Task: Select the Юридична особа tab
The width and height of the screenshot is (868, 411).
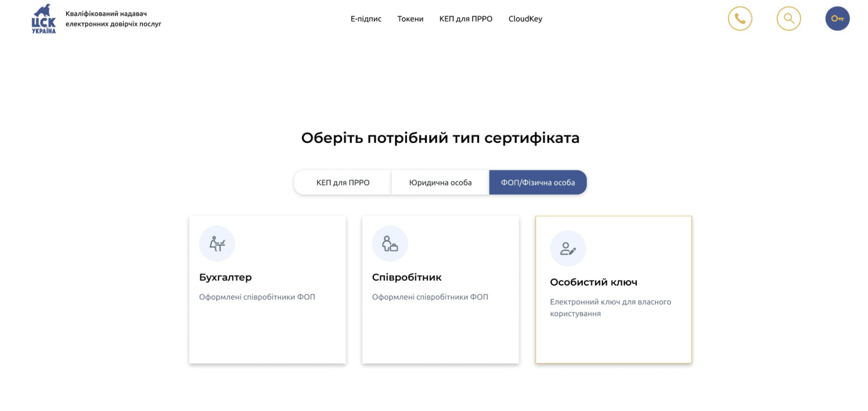Action: tap(440, 183)
